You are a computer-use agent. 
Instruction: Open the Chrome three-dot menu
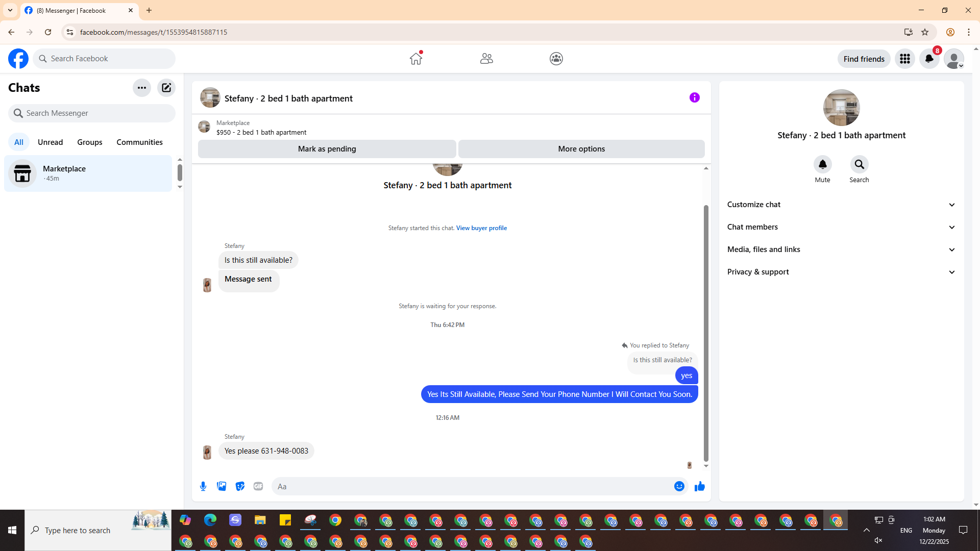pos(969,32)
